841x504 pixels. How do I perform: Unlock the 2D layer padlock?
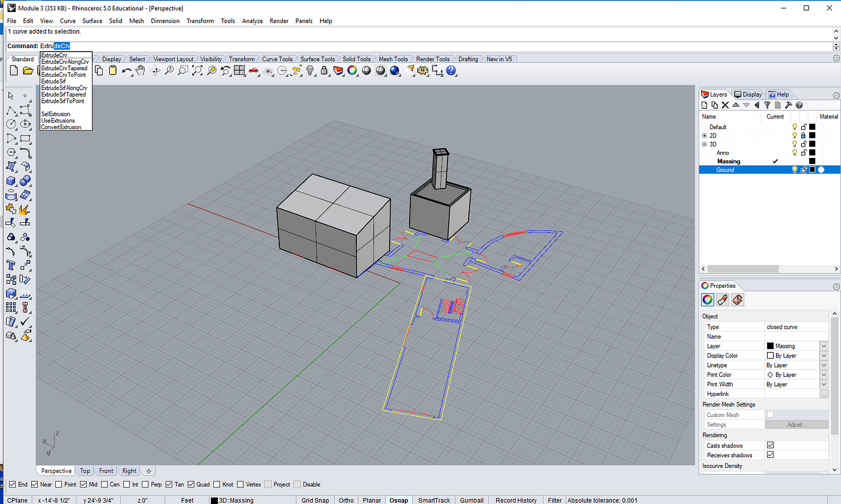(803, 136)
